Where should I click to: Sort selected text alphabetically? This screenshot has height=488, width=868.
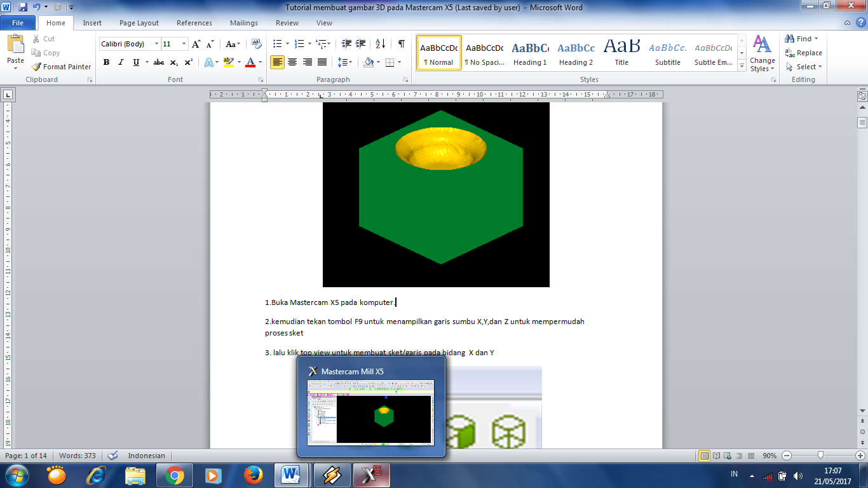pyautogui.click(x=380, y=44)
